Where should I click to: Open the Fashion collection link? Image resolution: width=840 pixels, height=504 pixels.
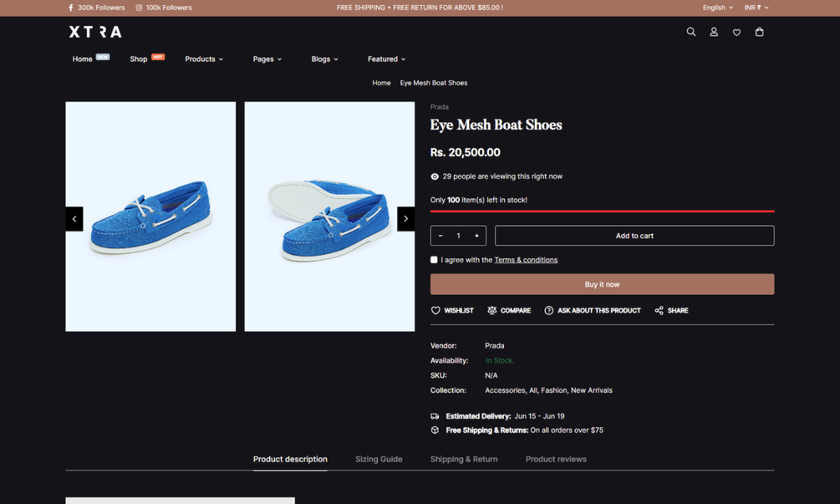[553, 390]
